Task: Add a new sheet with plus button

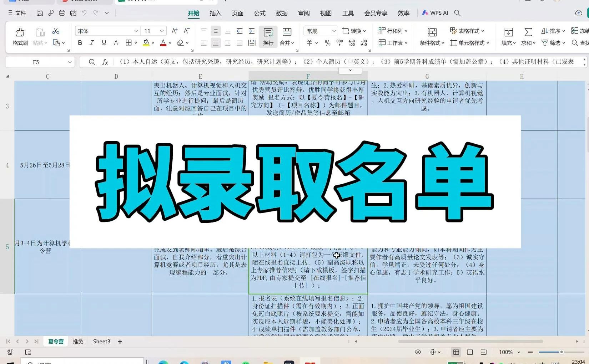Action: pyautogui.click(x=120, y=342)
